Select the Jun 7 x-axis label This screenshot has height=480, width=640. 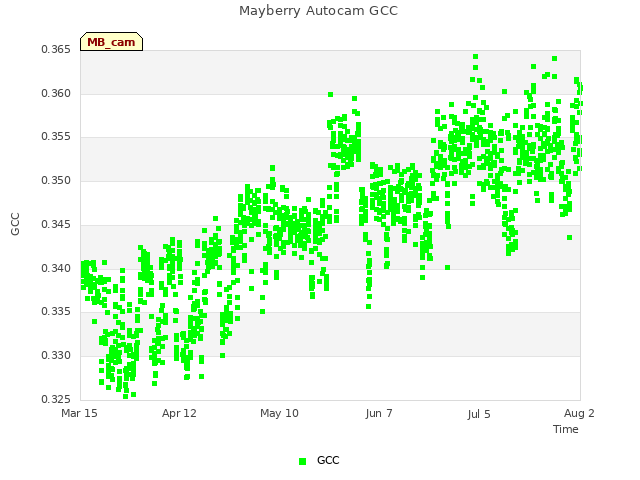click(x=379, y=413)
